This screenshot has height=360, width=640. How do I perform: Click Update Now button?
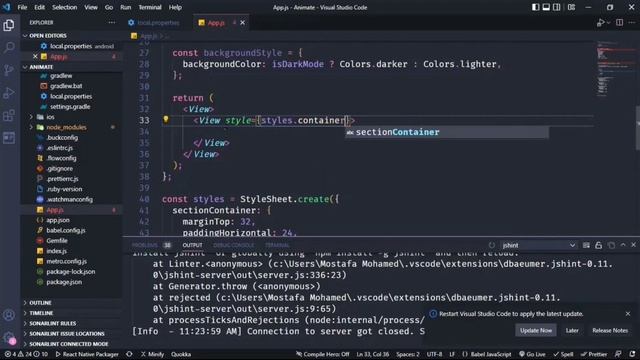pyautogui.click(x=536, y=331)
